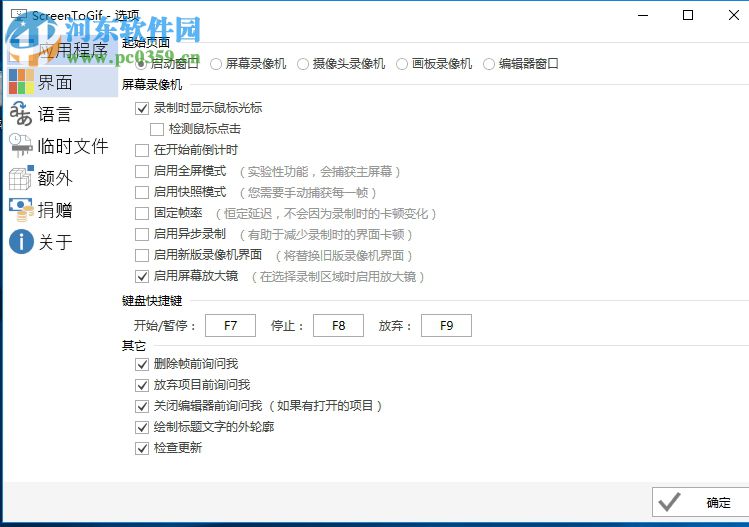Uncheck 关闭编辑器前询问我
The image size is (749, 527).
click(142, 407)
